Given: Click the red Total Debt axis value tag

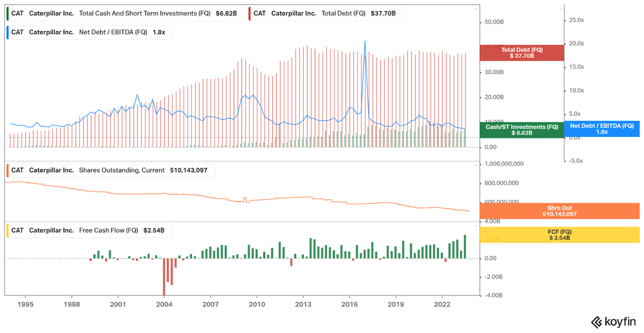Looking at the screenshot, I should point(521,52).
